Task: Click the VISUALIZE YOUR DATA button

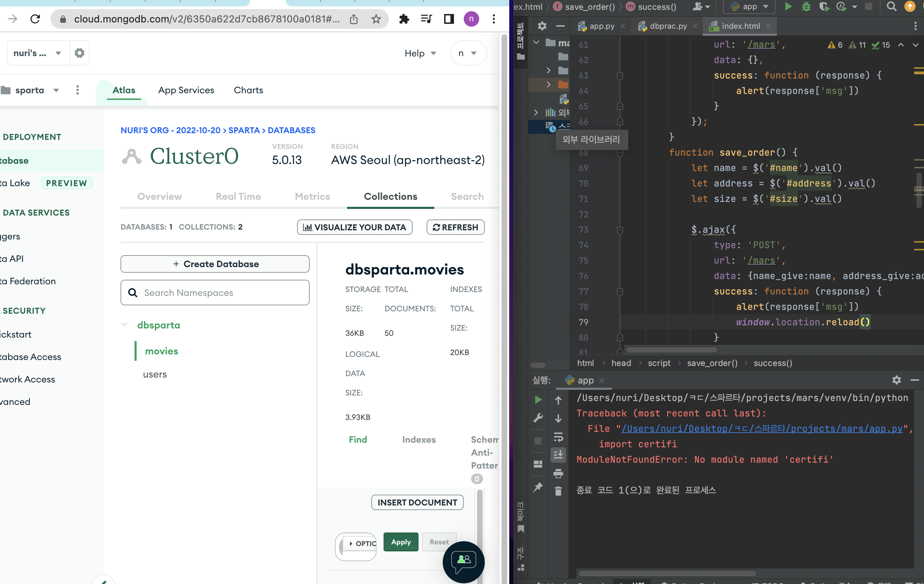Action: click(354, 227)
